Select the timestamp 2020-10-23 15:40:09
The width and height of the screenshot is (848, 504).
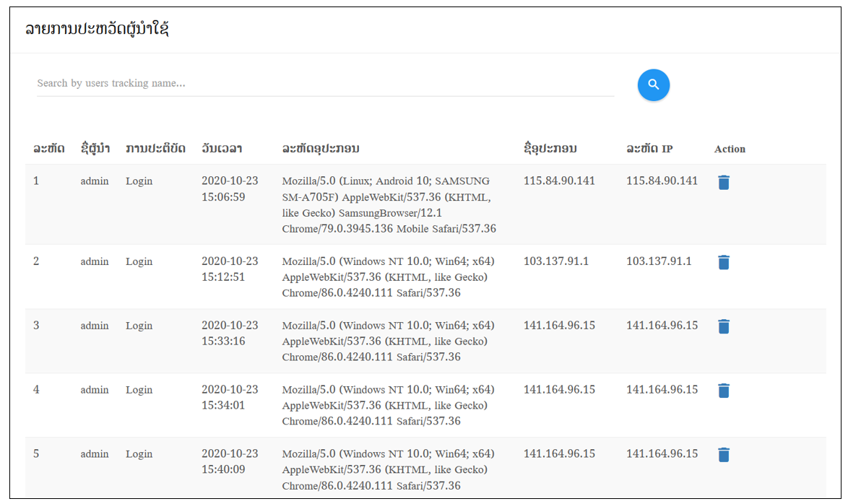pos(230,461)
